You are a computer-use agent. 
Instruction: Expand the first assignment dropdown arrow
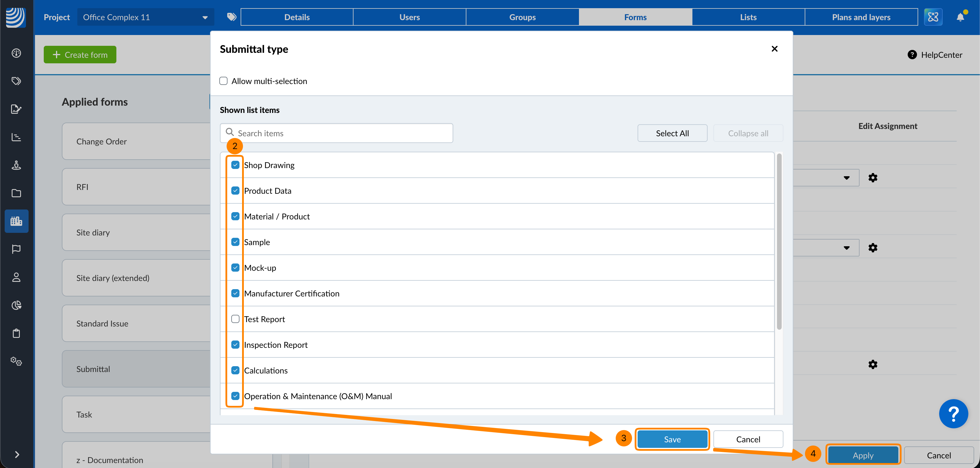click(x=846, y=178)
